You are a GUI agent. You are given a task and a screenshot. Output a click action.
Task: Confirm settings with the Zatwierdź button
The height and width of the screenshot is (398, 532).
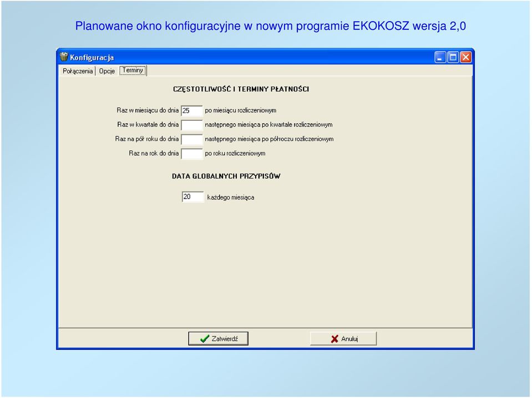click(218, 338)
